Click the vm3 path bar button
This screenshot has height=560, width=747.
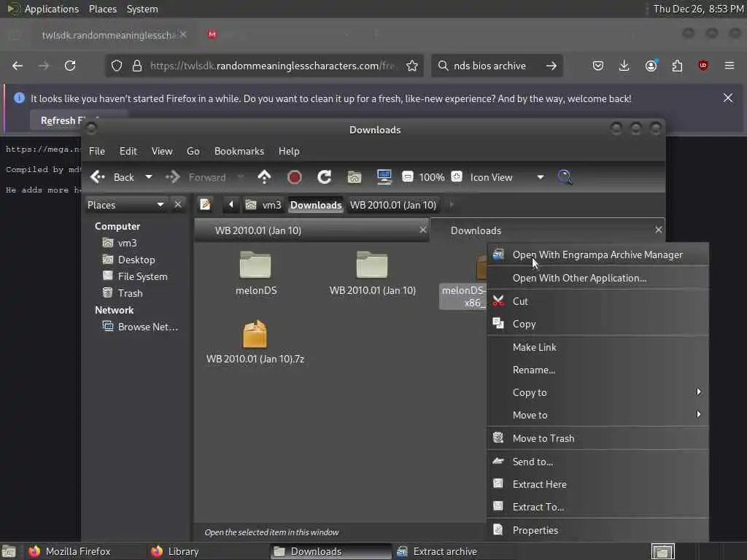[263, 205]
